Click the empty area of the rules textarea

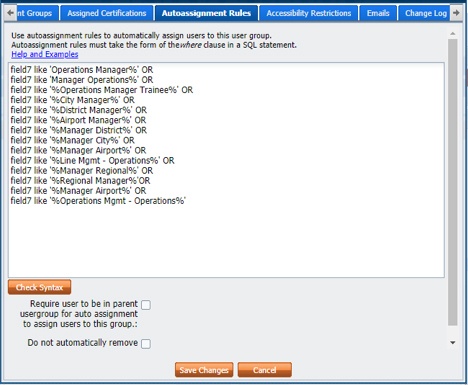pos(226,240)
